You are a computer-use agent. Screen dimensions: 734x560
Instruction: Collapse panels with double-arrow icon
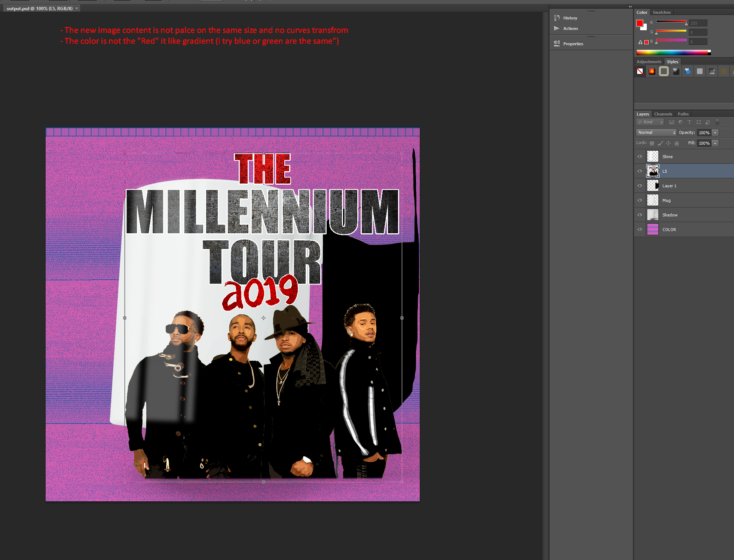click(630, 7)
